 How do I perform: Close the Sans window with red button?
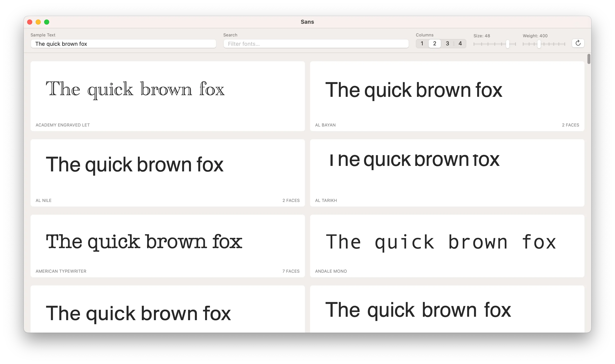pyautogui.click(x=30, y=22)
